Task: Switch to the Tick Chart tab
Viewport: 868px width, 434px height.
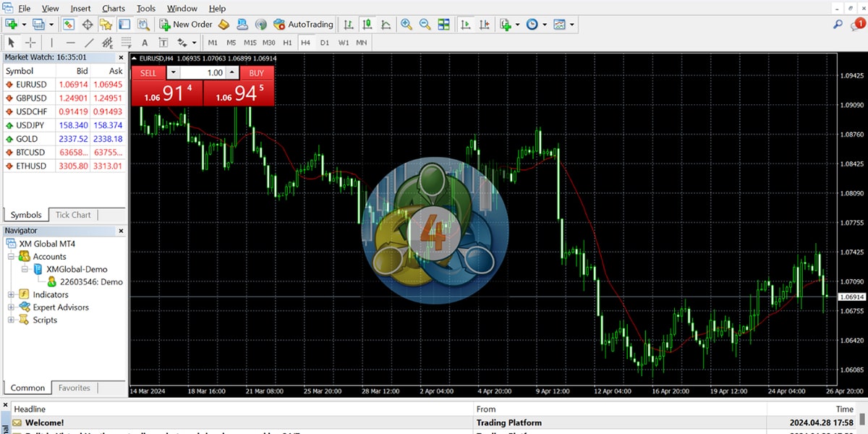Action: pos(73,215)
